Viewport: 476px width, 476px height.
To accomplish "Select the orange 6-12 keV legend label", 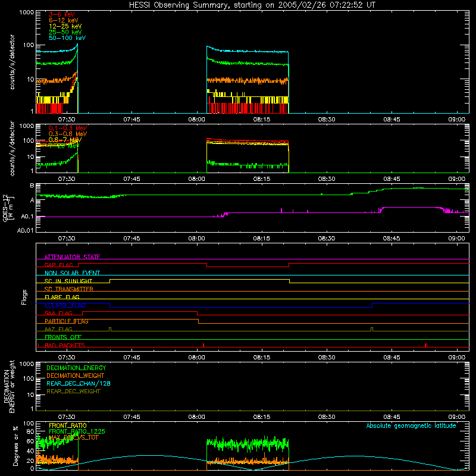I will pyautogui.click(x=63, y=20).
